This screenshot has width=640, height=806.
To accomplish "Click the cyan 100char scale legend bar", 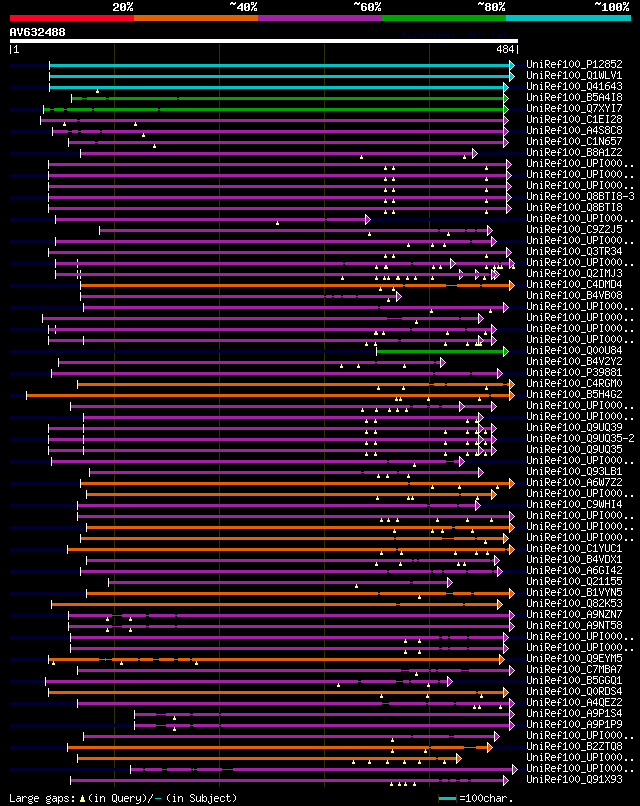I will pos(447,798).
